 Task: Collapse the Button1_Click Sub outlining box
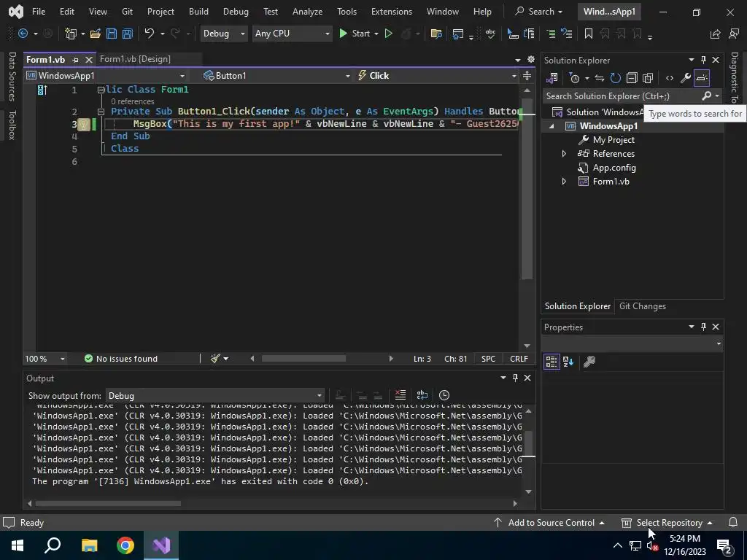[x=101, y=112]
